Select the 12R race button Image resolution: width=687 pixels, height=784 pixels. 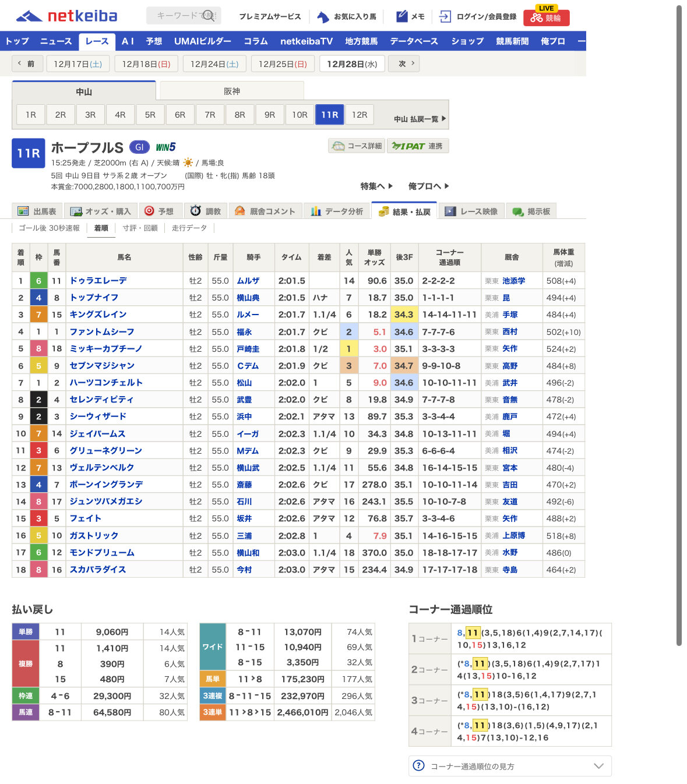tap(360, 115)
